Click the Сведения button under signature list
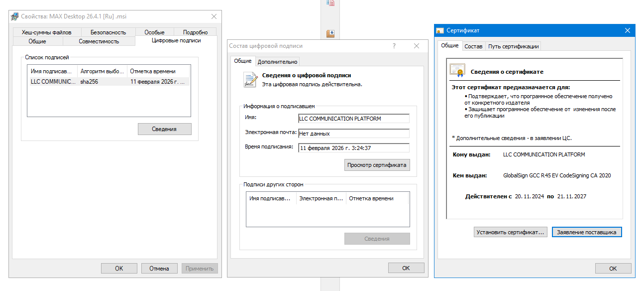644x291 pixels. point(164,129)
